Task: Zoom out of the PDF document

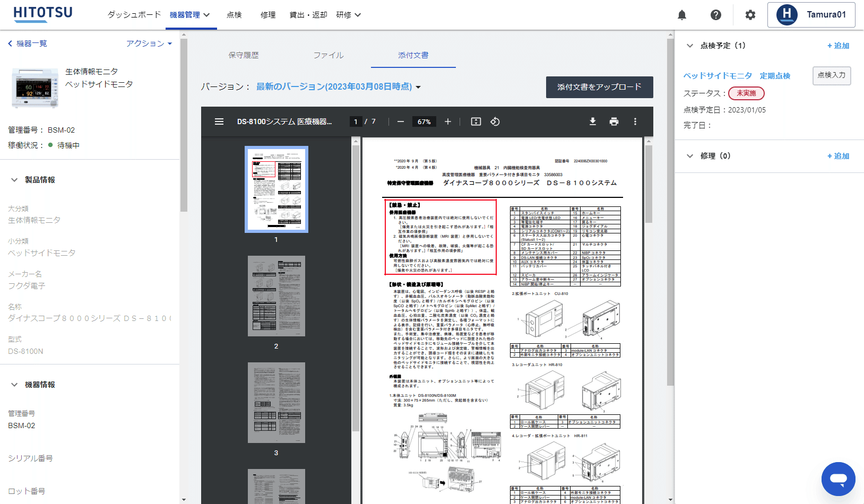Action: (x=401, y=121)
